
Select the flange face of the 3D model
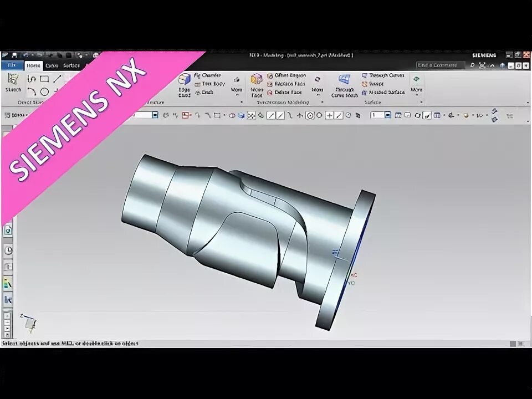pos(345,261)
